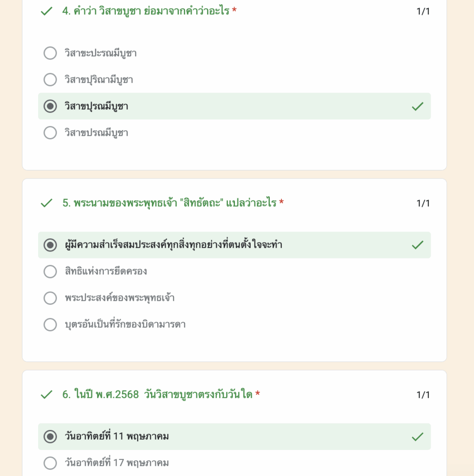The image size is (474, 476).
Task: Click green check icon beside question 6 title
Action: click(x=47, y=395)
